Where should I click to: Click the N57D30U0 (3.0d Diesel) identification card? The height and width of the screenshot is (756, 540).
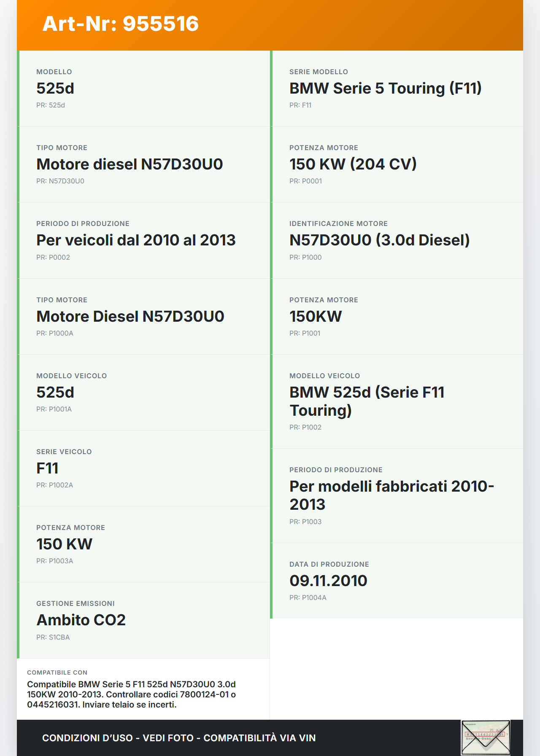click(397, 240)
